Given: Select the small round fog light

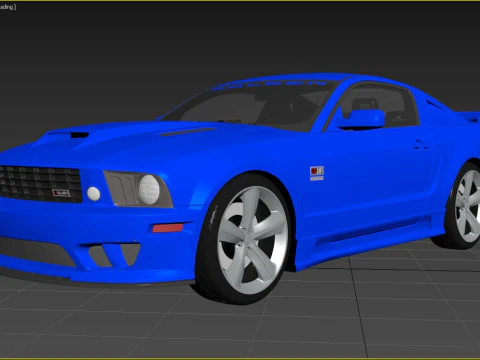Looking at the screenshot, I should 93,194.
